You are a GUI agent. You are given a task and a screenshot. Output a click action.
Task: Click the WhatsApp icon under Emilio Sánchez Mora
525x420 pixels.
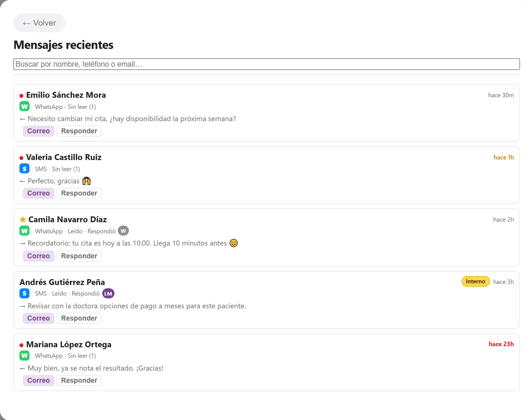pyautogui.click(x=24, y=106)
